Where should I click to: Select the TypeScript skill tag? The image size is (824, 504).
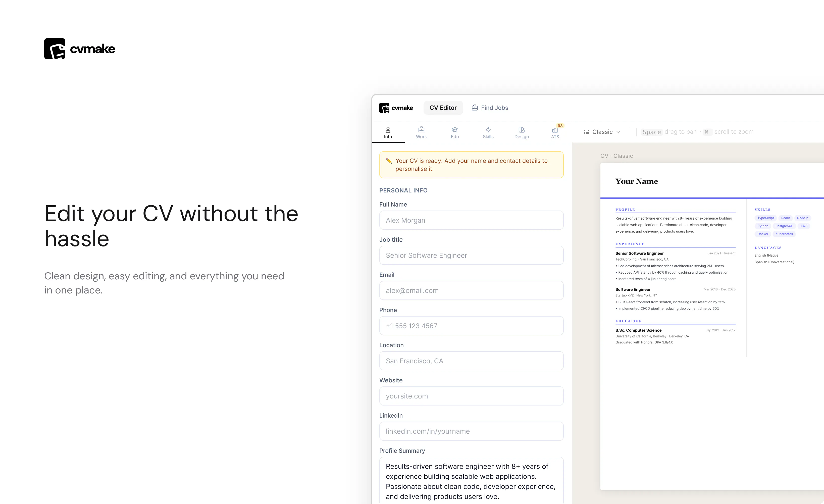tap(765, 218)
